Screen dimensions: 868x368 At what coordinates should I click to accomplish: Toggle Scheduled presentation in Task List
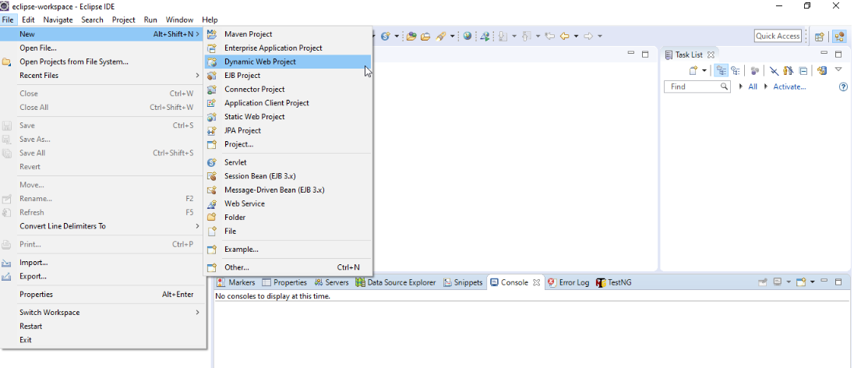(x=735, y=70)
